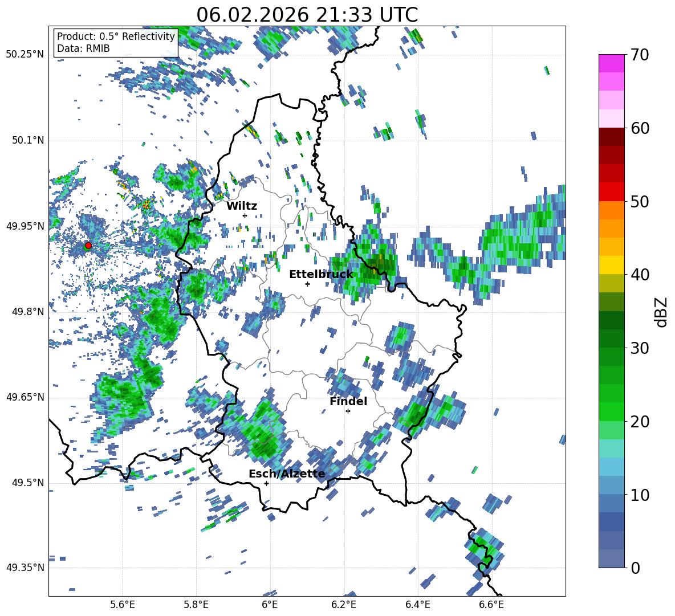675x616 pixels.
Task: Click the red radar site marker
Action: pyautogui.click(x=88, y=245)
